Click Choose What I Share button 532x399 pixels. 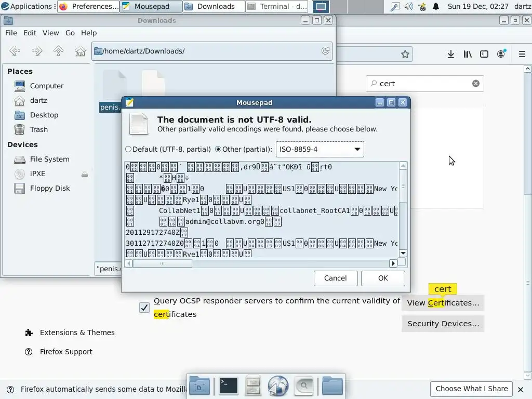pos(472,389)
